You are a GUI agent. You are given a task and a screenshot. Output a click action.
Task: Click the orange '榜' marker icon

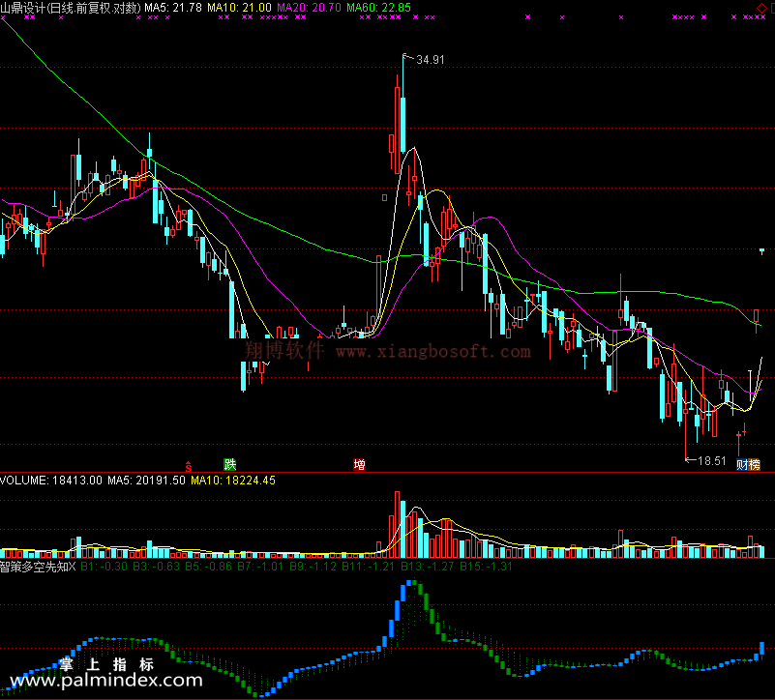click(x=755, y=464)
